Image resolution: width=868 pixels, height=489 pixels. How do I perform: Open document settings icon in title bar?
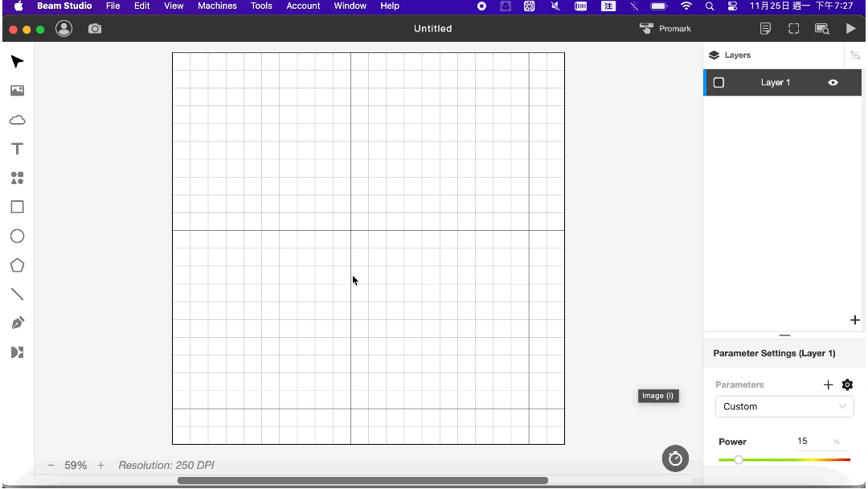tap(765, 29)
